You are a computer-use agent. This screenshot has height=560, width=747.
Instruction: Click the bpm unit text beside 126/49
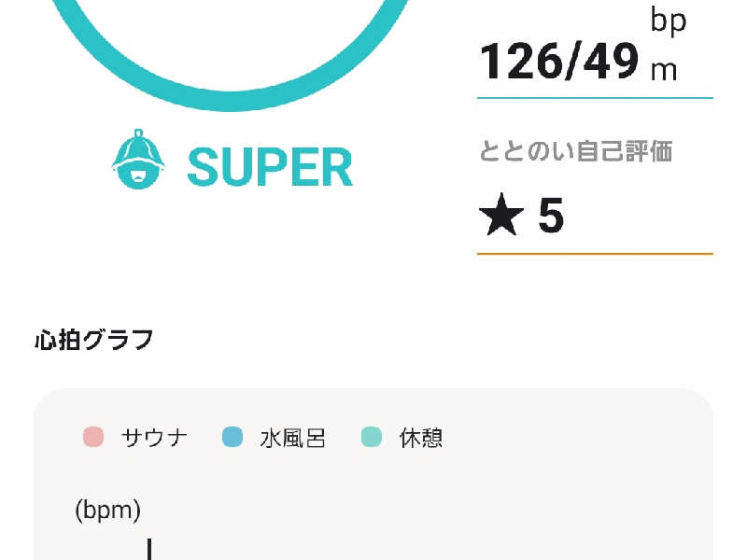tap(668, 47)
